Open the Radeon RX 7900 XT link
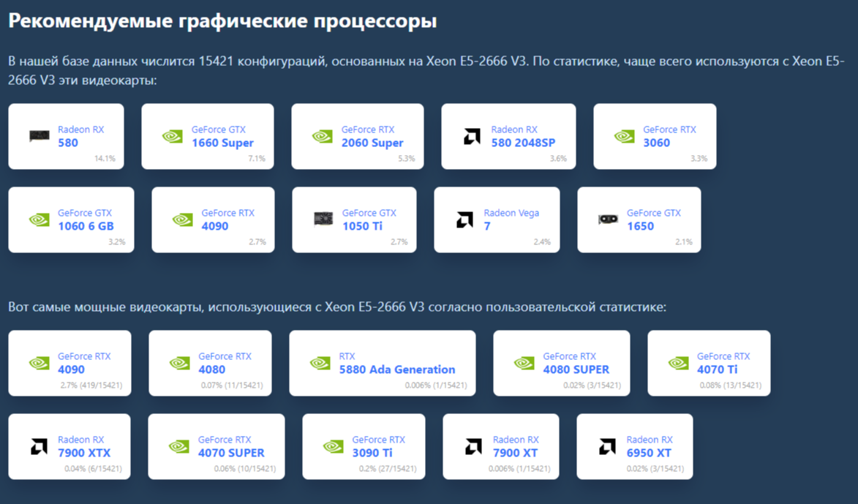Image resolution: width=858 pixels, height=504 pixels. (516, 447)
